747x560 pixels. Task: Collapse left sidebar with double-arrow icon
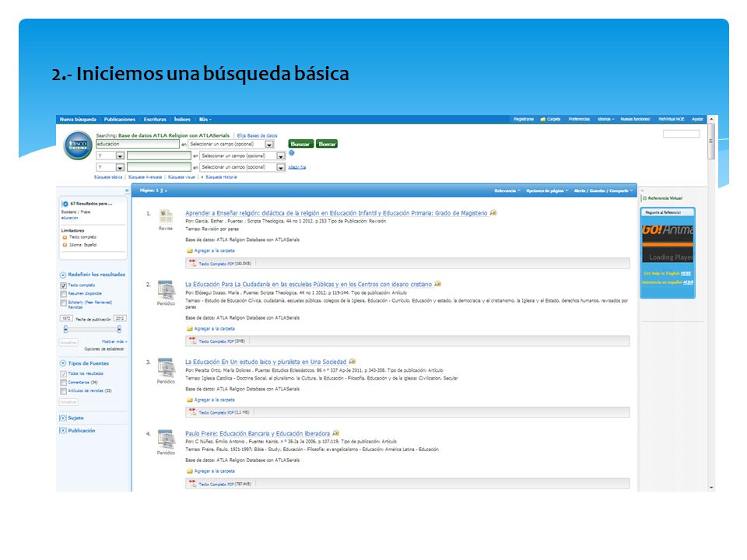click(127, 191)
